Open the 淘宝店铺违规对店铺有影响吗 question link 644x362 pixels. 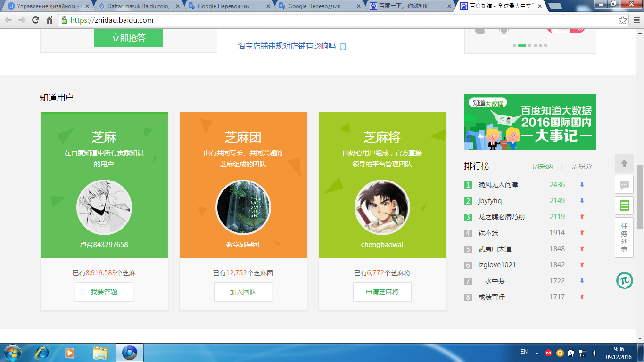(287, 46)
